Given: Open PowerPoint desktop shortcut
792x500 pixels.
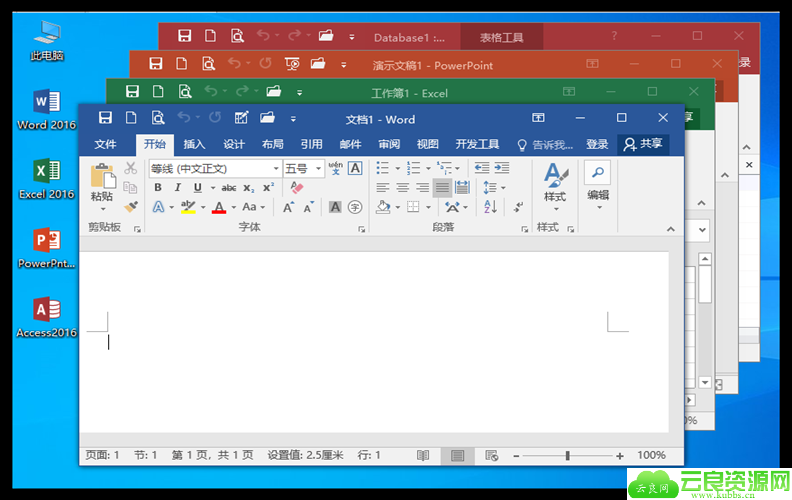Looking at the screenshot, I should click(x=46, y=248).
